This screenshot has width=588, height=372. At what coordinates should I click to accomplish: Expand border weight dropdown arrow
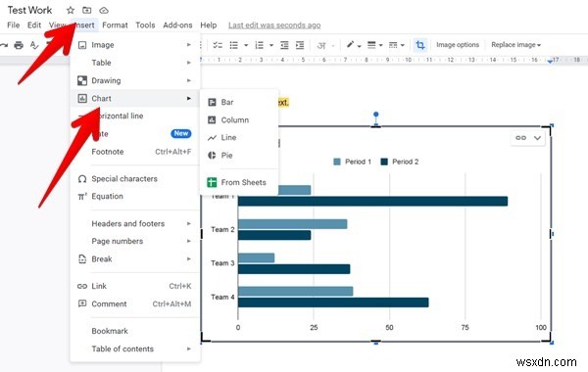[x=380, y=46]
